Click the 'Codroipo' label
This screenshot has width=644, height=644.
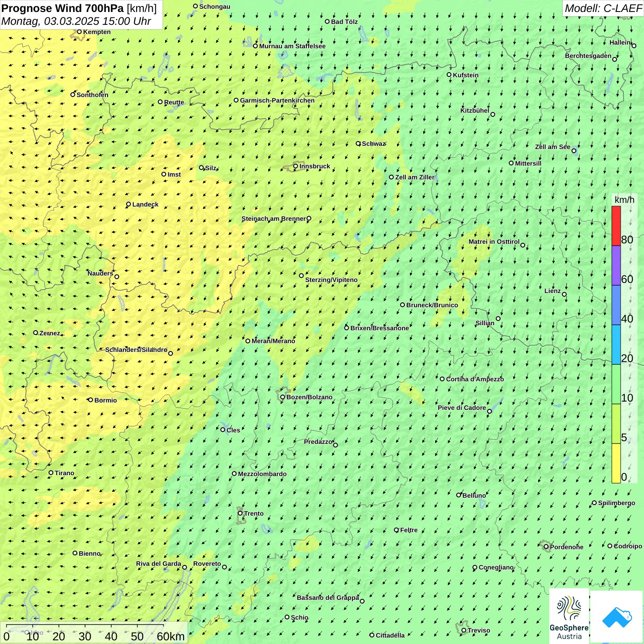point(628,546)
